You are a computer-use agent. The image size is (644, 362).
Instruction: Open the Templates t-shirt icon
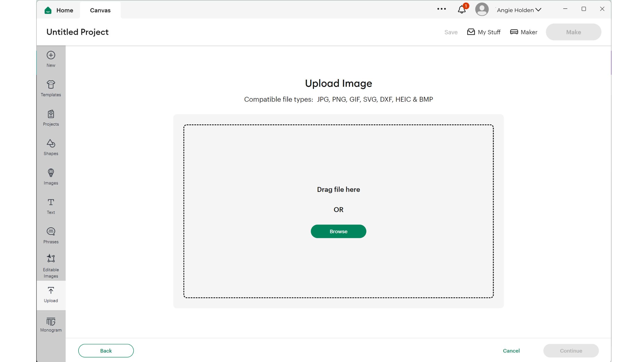[x=51, y=85]
